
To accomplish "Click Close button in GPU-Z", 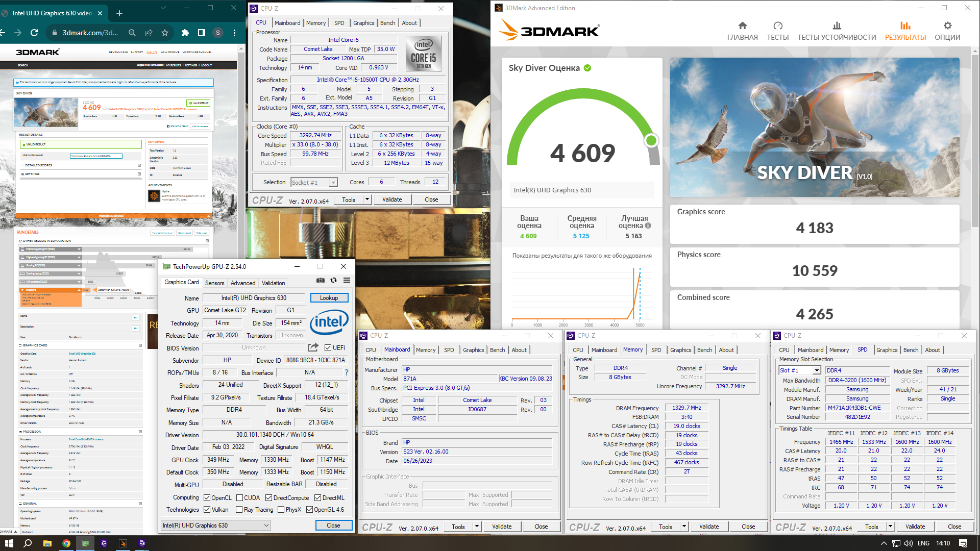I will [333, 525].
